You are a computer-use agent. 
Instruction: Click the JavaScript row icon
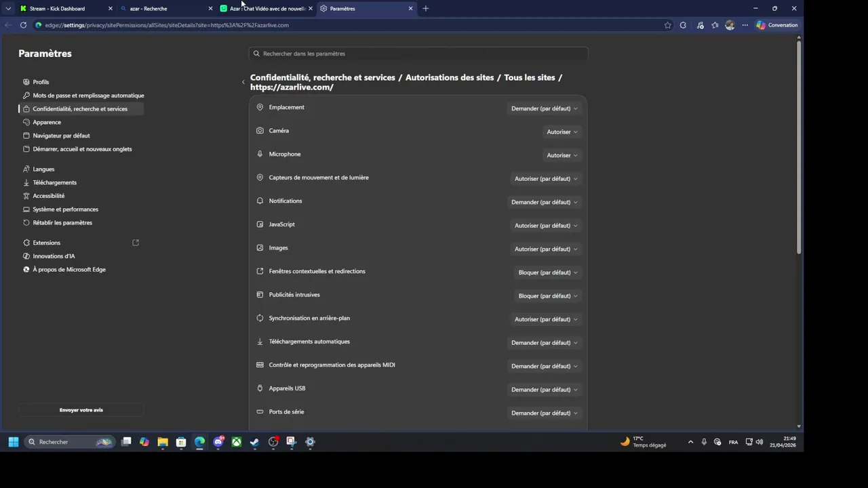point(260,224)
